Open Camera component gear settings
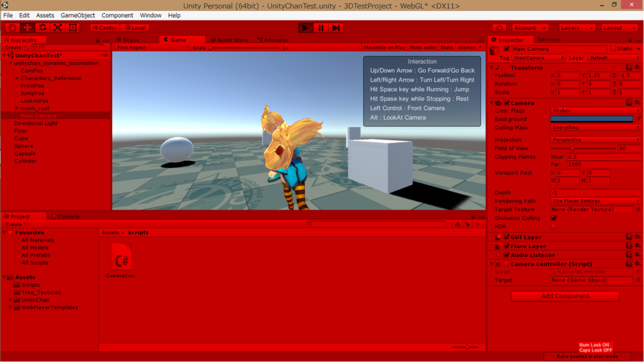Image resolution: width=644 pixels, height=362 pixels. click(638, 102)
